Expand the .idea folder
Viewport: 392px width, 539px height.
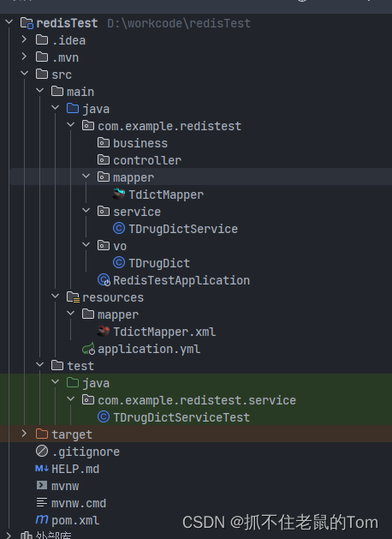click(24, 39)
